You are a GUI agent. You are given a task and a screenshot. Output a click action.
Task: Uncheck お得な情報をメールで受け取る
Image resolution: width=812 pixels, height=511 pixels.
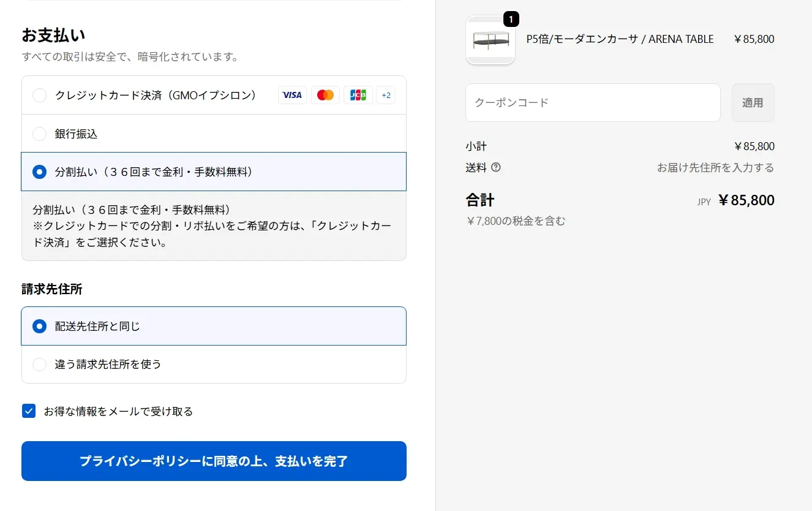[x=28, y=411]
